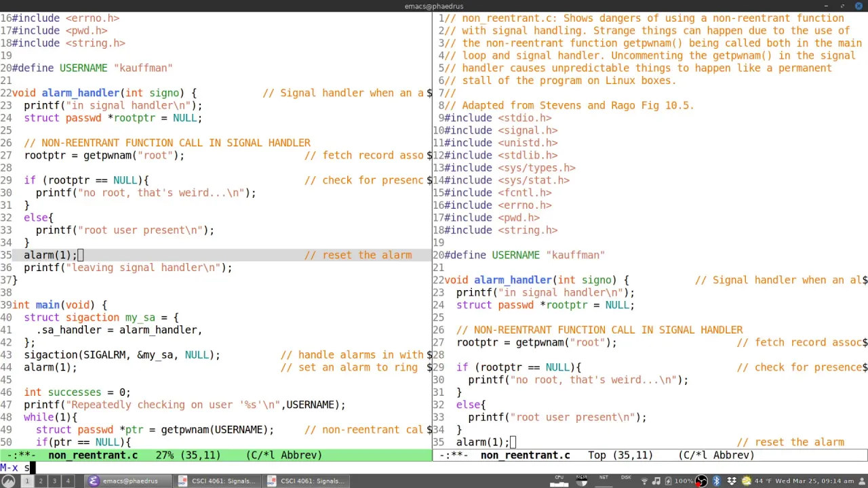The width and height of the screenshot is (868, 488).
Task: Click '#define USERNAME' on left pane line 20
Action: (x=60, y=68)
